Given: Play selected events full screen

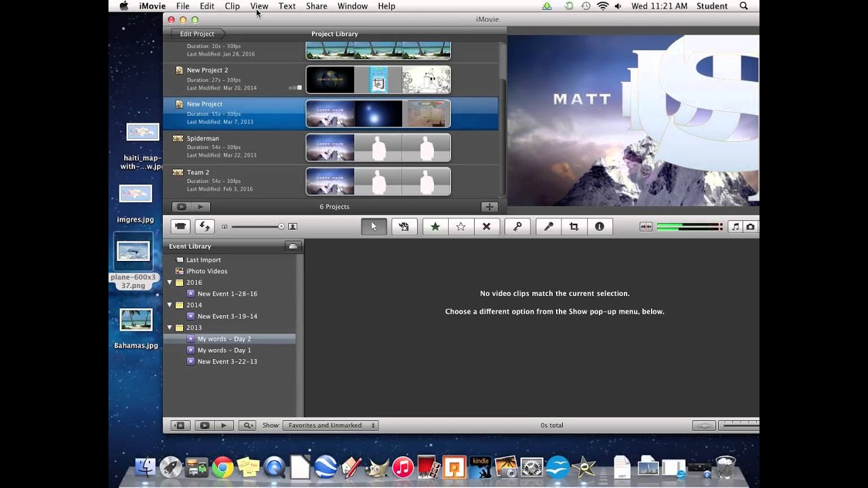Looking at the screenshot, I should 204,426.
